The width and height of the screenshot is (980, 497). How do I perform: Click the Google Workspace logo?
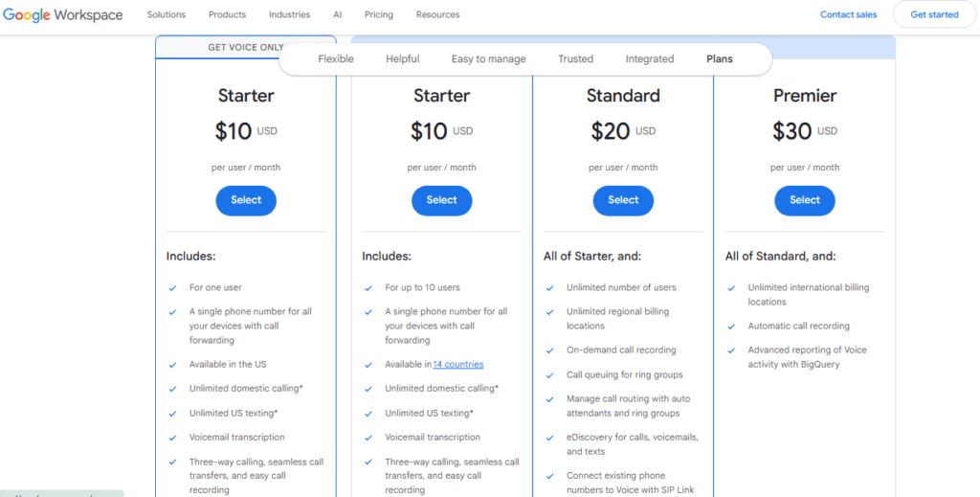point(63,15)
